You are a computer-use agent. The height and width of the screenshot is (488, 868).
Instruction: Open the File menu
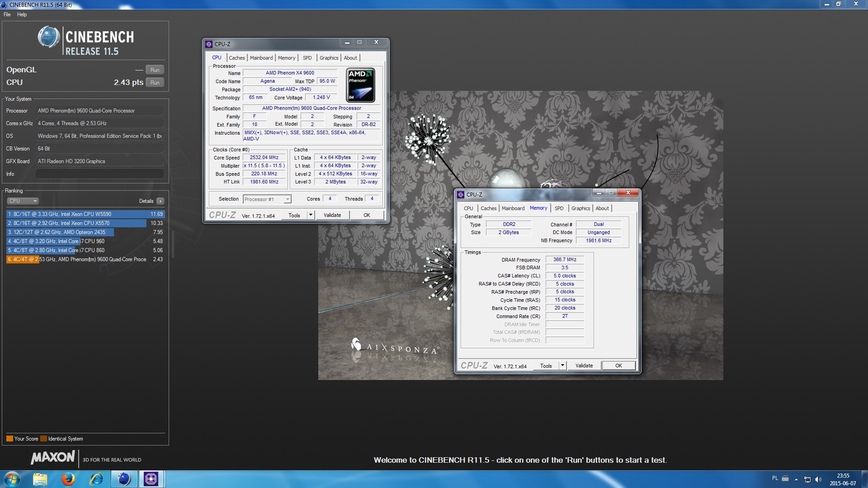[x=7, y=14]
